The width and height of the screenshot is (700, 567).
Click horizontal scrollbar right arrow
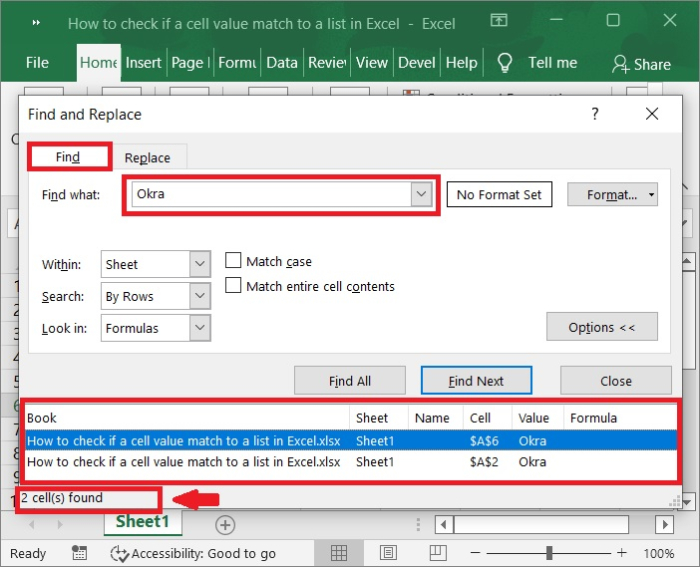[665, 524]
